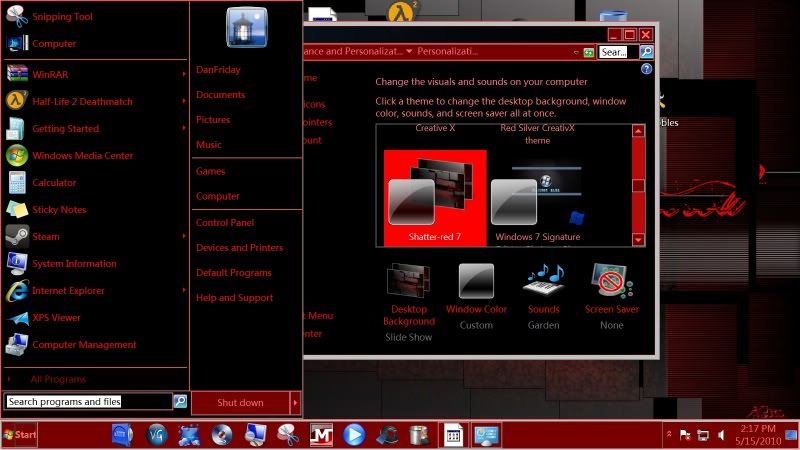Expand Half-Life 2 Deathmatch submenu arrow

click(184, 102)
